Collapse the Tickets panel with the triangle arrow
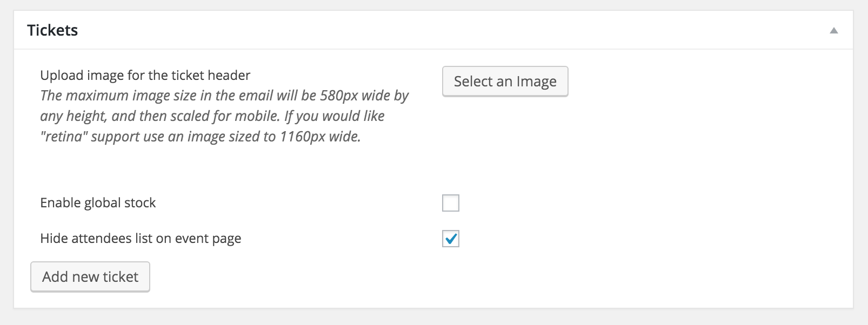Viewport: 868px width, 325px height. click(833, 31)
